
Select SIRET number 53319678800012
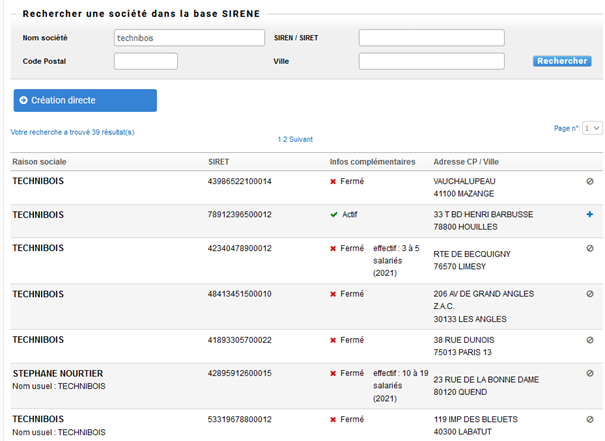point(240,419)
